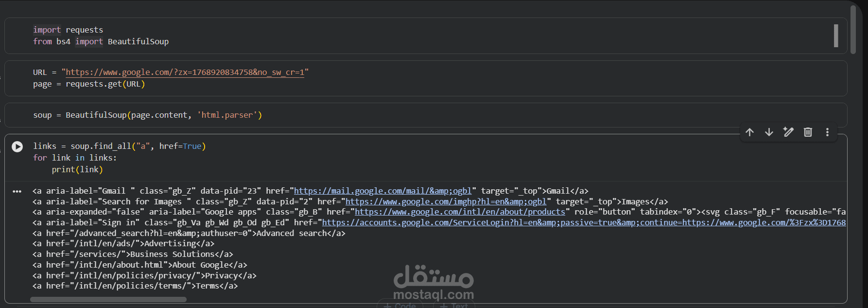Open the mail.google.com link in output

(x=382, y=191)
